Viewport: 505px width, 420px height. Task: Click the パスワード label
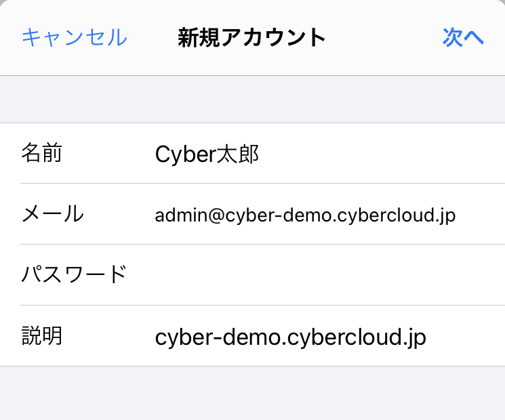coord(74,274)
